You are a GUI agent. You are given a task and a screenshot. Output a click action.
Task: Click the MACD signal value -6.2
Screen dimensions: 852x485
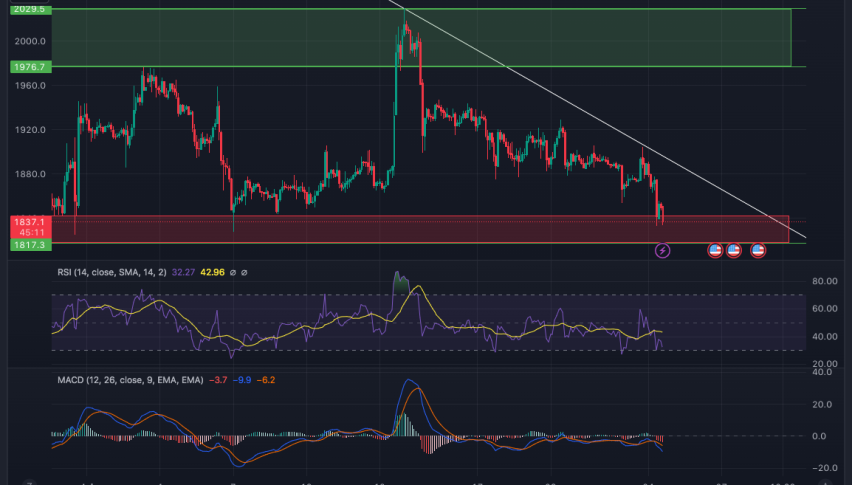(x=266, y=380)
